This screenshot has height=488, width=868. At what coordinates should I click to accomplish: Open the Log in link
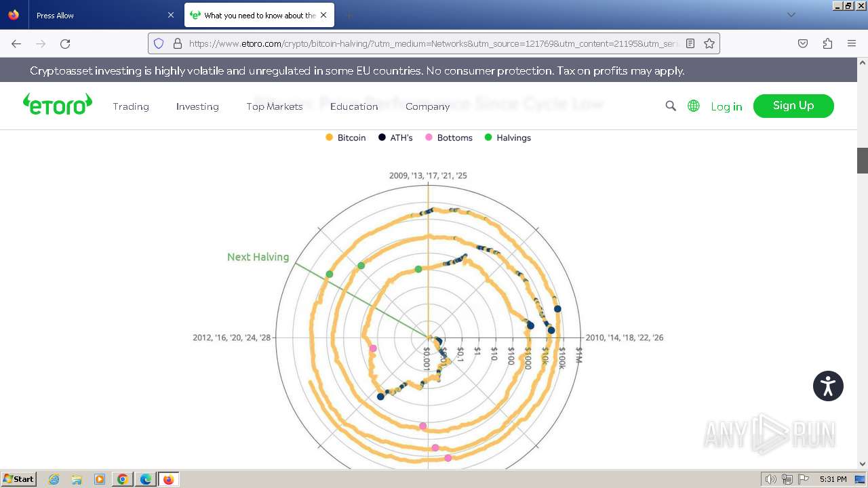[x=726, y=106]
